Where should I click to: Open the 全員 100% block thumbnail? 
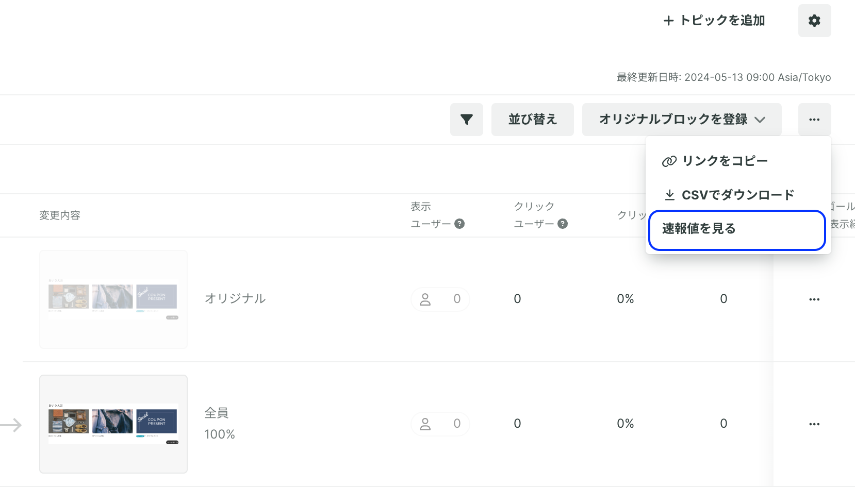coord(113,424)
